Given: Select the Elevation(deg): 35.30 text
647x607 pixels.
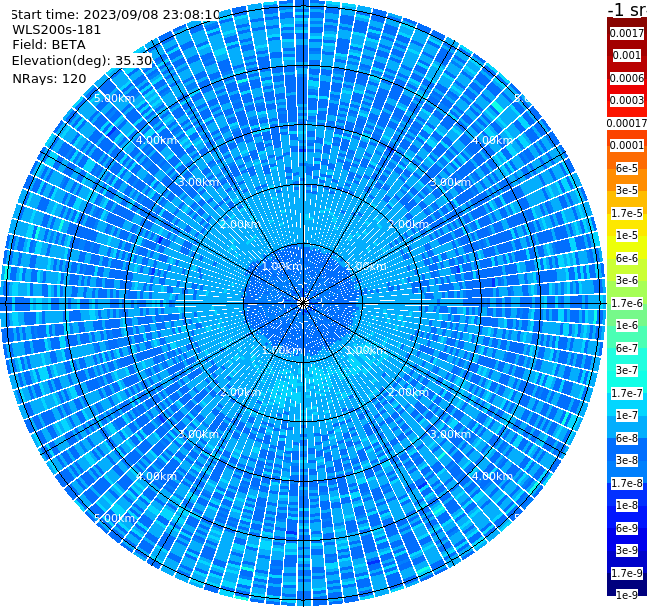Looking at the screenshot, I should pyautogui.click(x=82, y=61).
